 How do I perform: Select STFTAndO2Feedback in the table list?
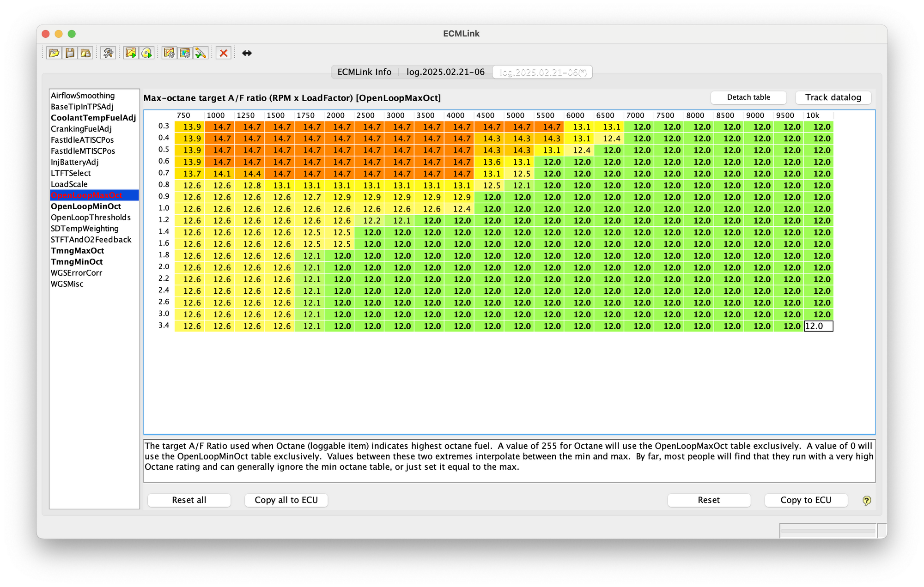tap(94, 240)
